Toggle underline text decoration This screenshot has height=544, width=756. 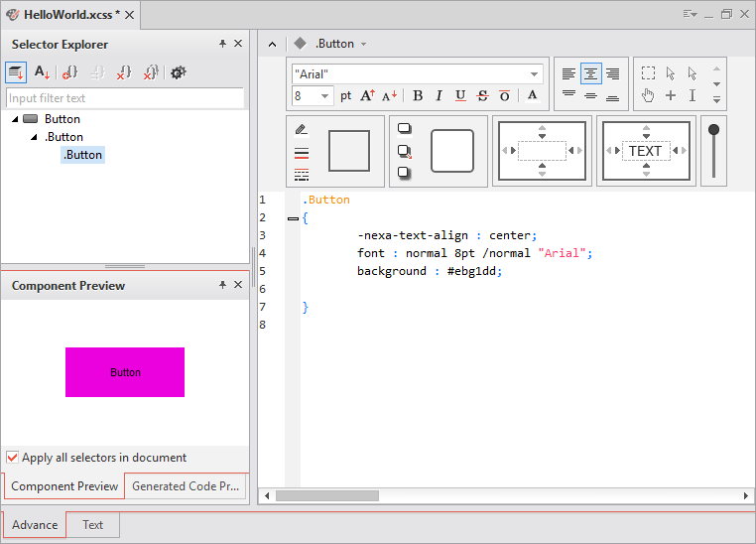(460, 96)
